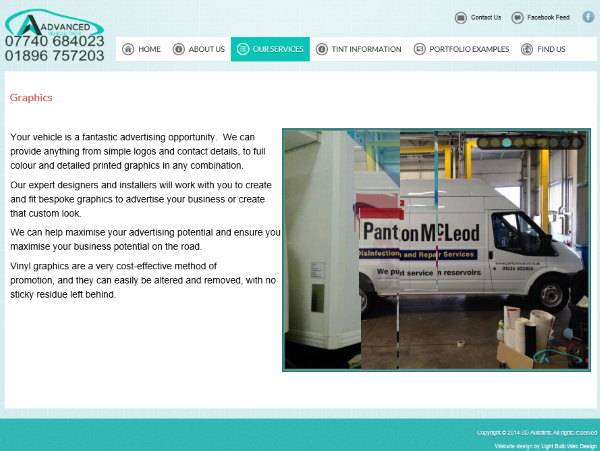Click the Contact Us text link
Screen dimensions: 600x451
[486, 17]
